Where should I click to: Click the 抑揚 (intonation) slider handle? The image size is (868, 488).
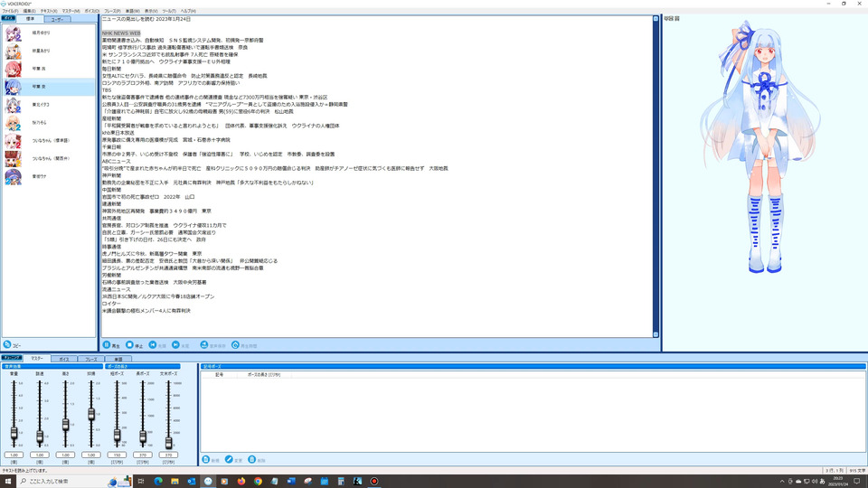pos(91,414)
